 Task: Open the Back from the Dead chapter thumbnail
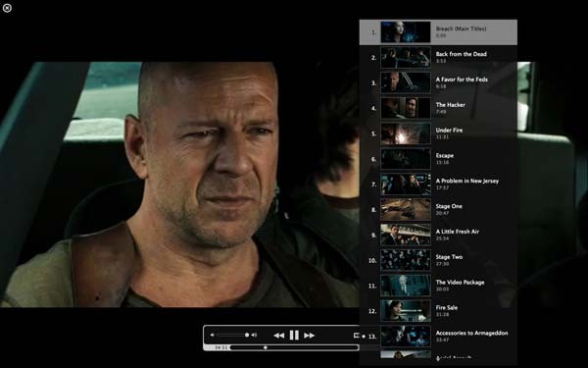[x=406, y=58]
